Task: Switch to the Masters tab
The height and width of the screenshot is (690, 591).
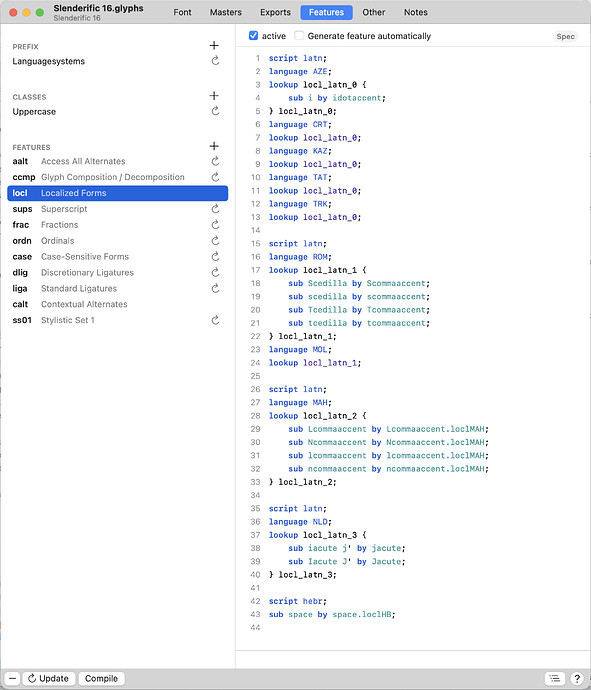Action: point(225,12)
